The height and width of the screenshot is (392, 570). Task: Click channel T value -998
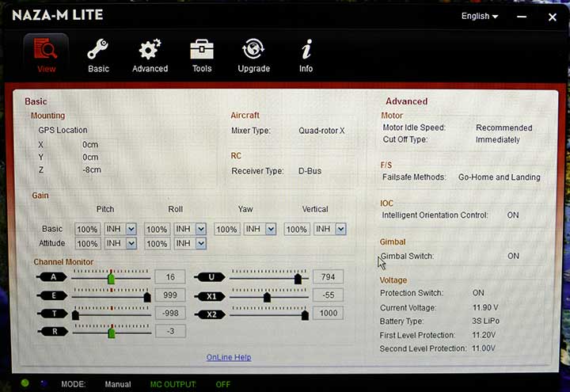[x=170, y=313]
